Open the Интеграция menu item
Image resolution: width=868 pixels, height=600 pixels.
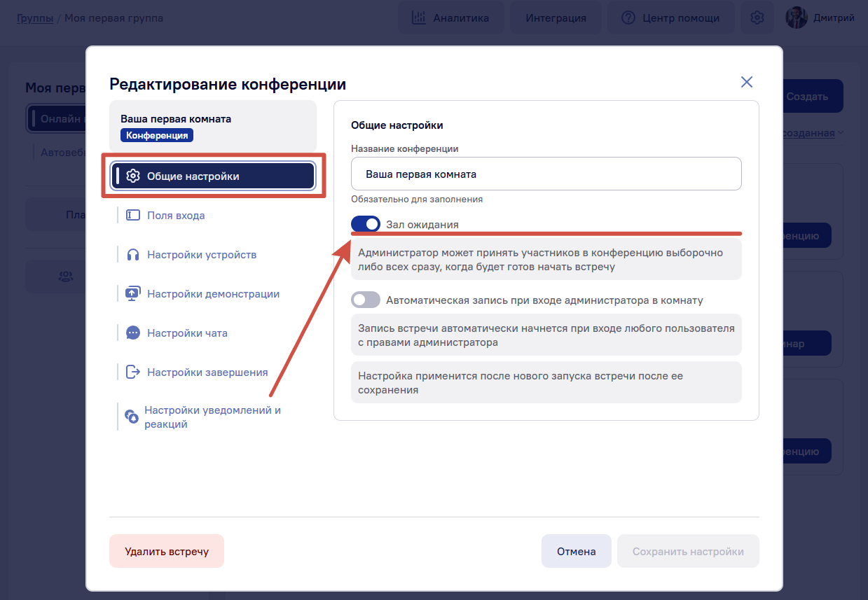coord(556,18)
